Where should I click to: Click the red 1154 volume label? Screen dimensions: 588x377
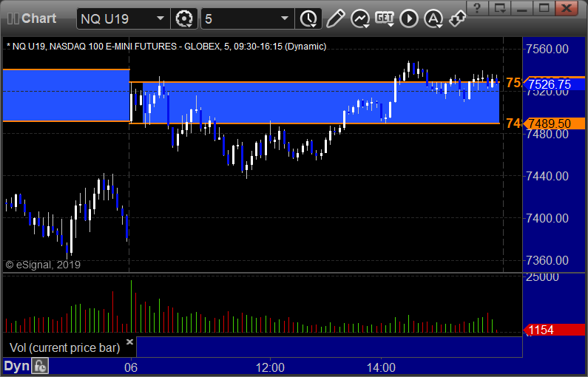click(x=554, y=330)
